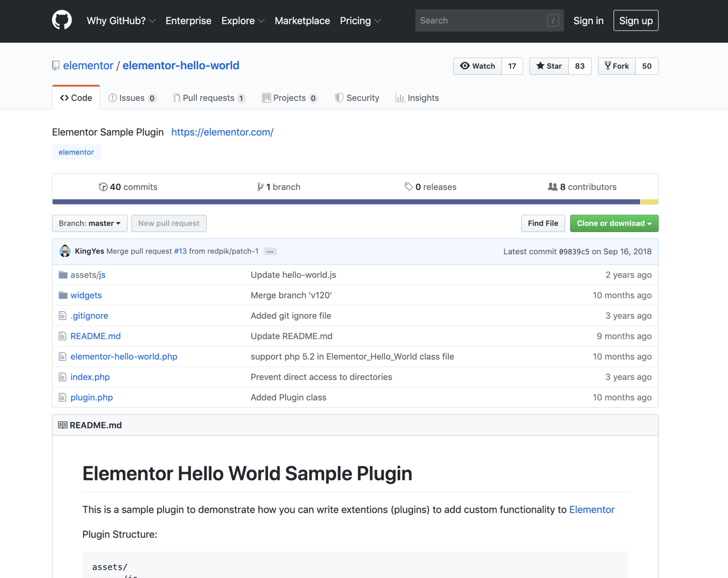Image resolution: width=728 pixels, height=578 pixels.
Task: Click the README book icon in header
Action: (63, 425)
